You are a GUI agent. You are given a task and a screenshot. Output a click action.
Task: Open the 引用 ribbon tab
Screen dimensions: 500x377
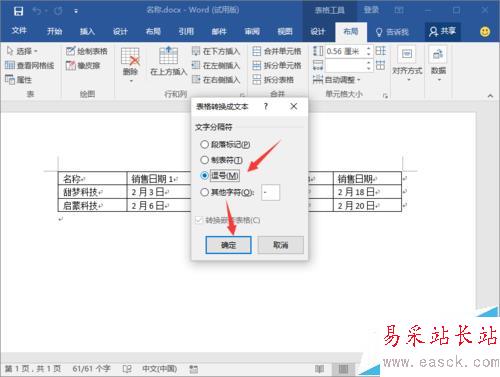coord(186,31)
